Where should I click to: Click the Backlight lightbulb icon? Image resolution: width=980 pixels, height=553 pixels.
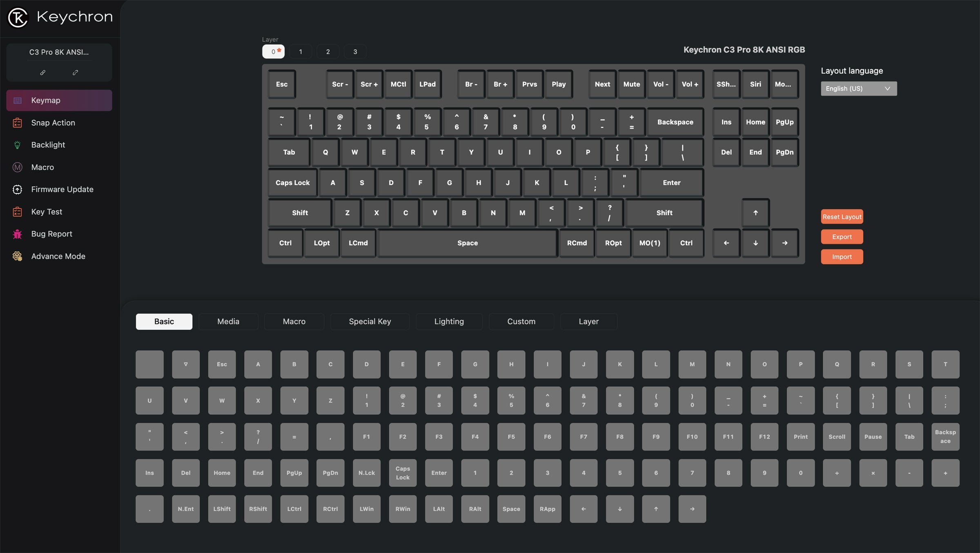[x=17, y=145]
